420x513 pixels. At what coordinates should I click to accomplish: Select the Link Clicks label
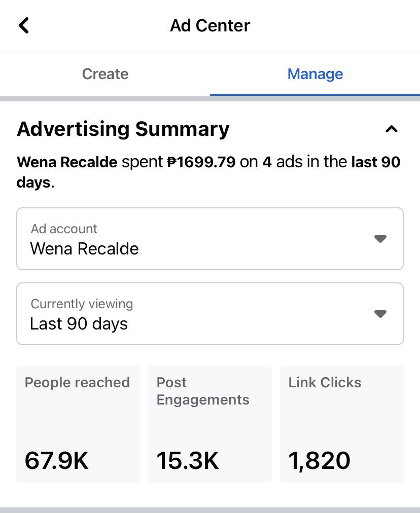click(x=325, y=382)
